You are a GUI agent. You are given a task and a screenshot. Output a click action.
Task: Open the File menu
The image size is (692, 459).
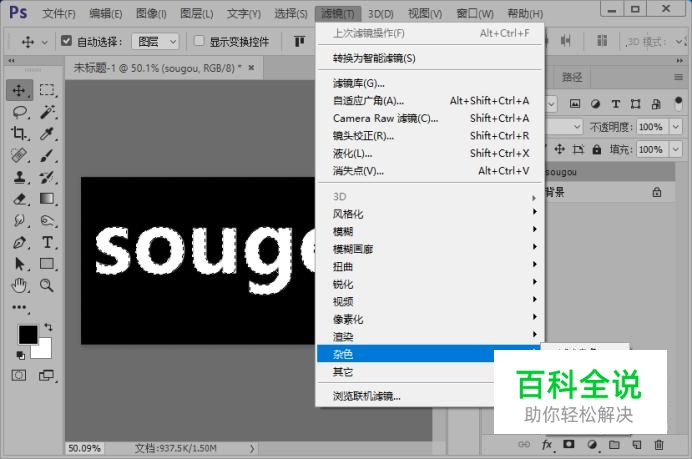click(59, 14)
